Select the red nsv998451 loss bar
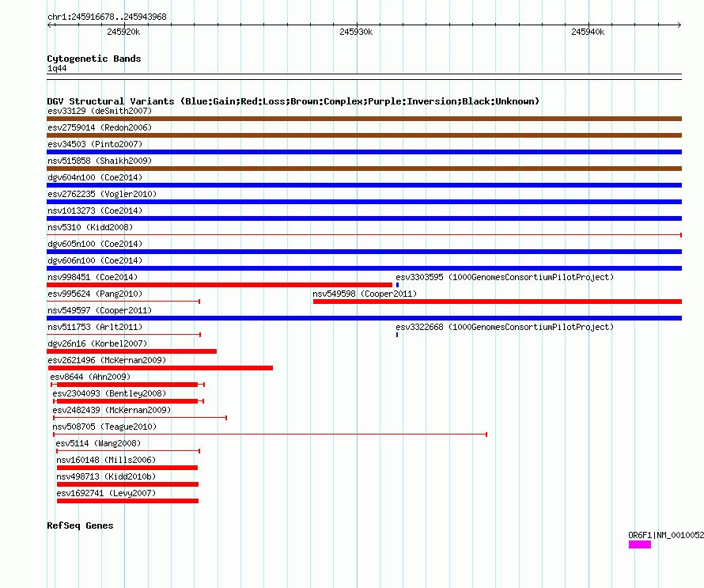Image resolution: width=704 pixels, height=588 pixels. point(220,285)
